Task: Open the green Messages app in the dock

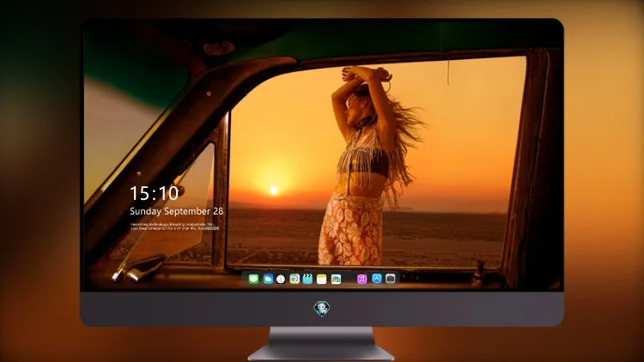Action: (253, 279)
